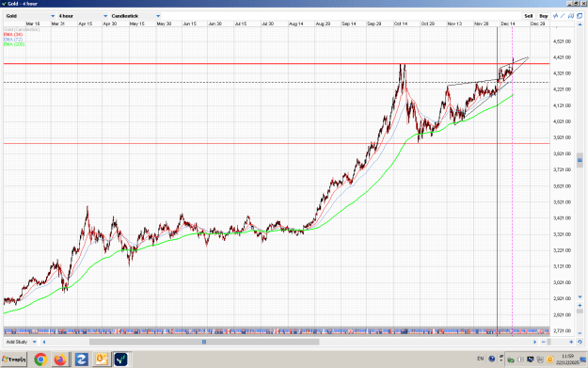
Task: Open the Start button on taskbar
Action: pyautogui.click(x=14, y=360)
